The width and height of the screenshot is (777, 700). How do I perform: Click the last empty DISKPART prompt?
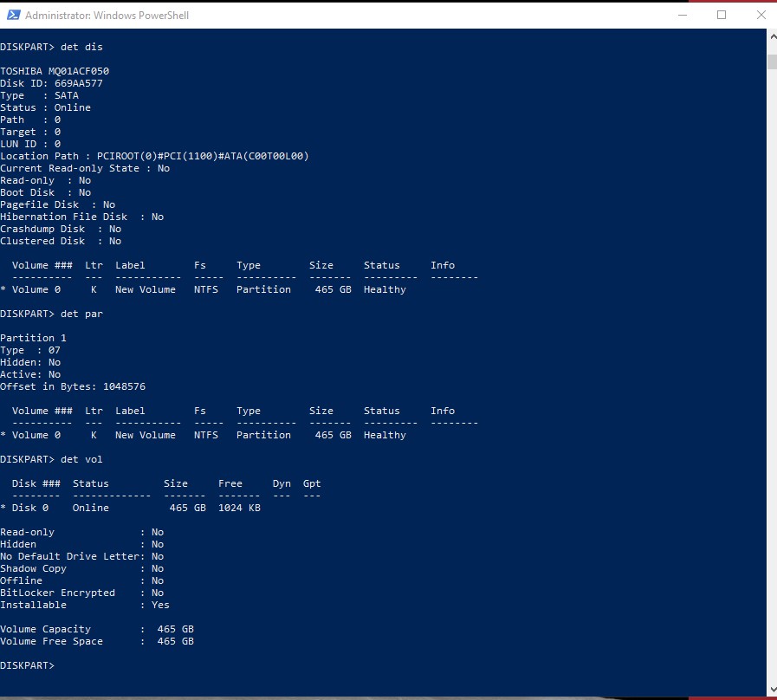27,665
